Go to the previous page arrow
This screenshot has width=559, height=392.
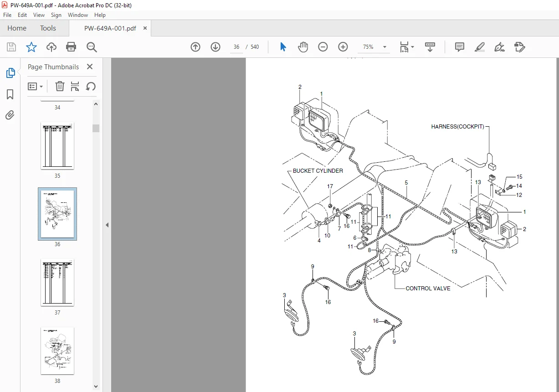(195, 47)
